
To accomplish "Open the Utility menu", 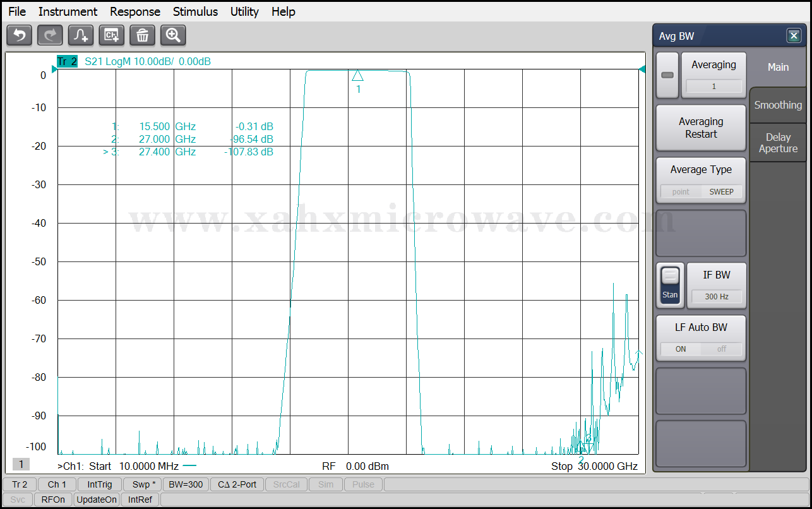I will point(244,11).
